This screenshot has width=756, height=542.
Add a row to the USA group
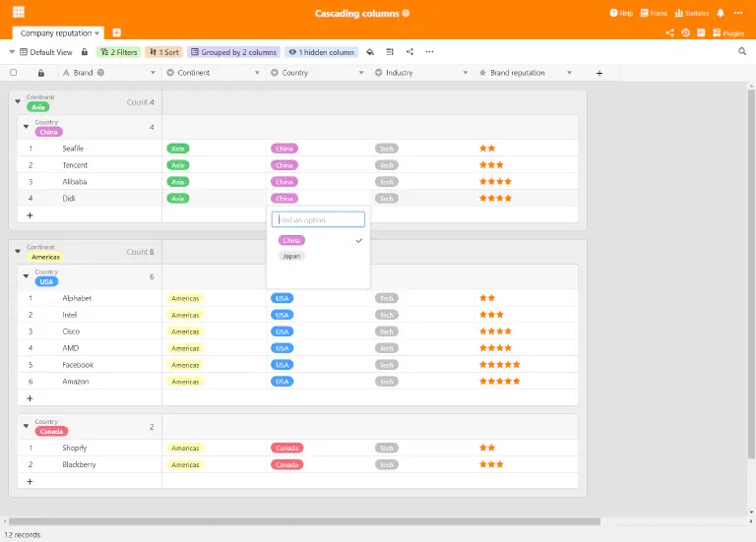tap(30, 398)
